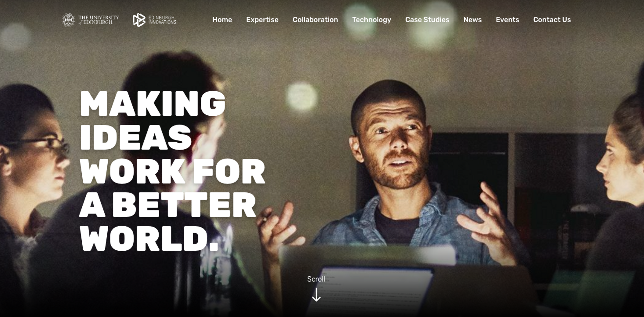The image size is (644, 317).
Task: Click the WORK FOR headline line
Action: coord(172,171)
